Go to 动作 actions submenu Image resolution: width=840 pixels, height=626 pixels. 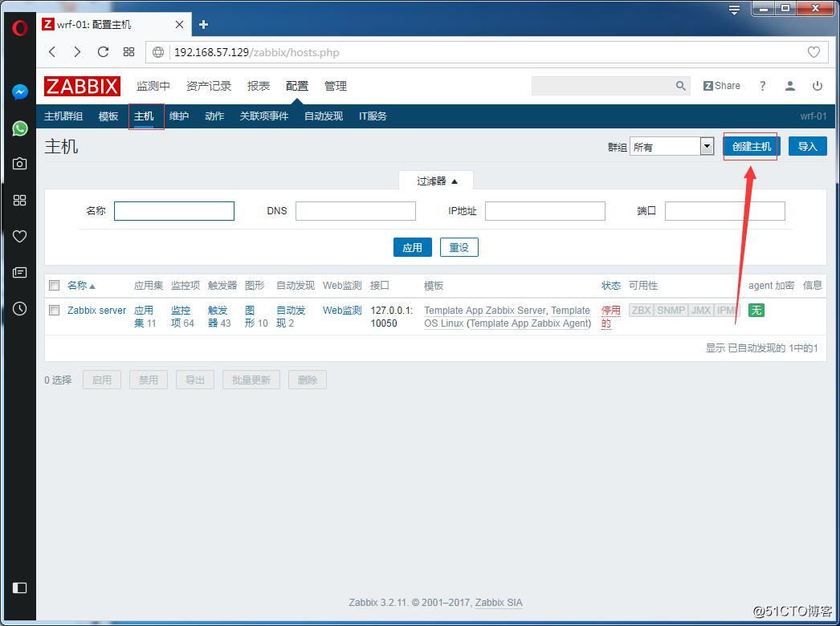pyautogui.click(x=214, y=116)
